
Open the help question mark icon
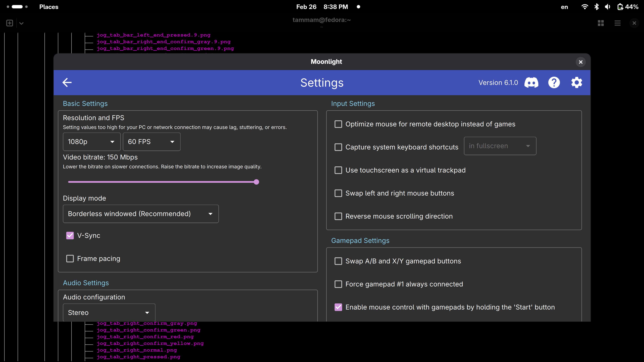(x=554, y=83)
